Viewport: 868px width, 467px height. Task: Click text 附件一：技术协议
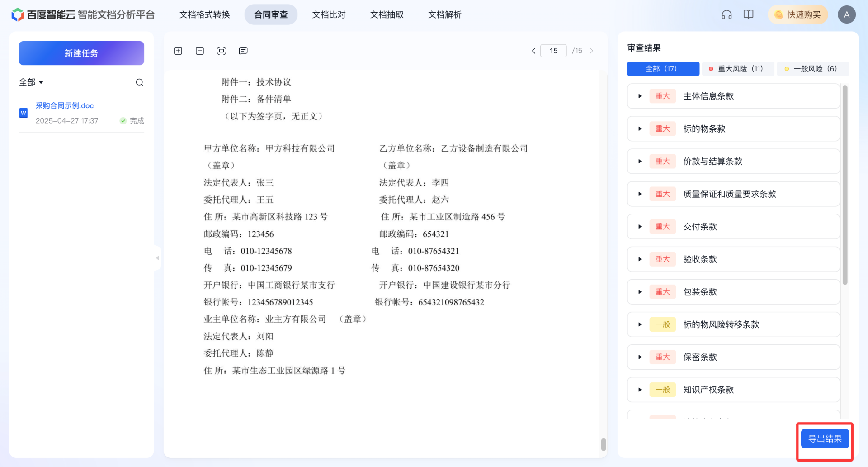[x=256, y=82]
